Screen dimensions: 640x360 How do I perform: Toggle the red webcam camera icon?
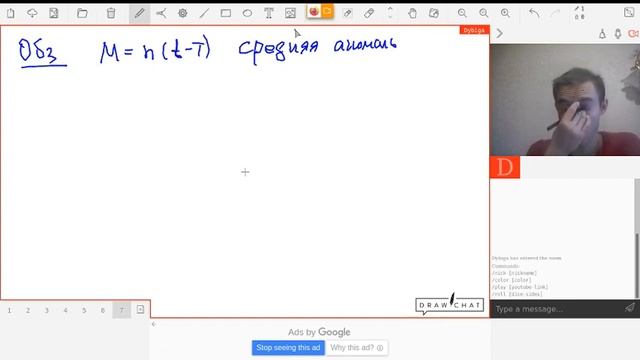[634, 34]
